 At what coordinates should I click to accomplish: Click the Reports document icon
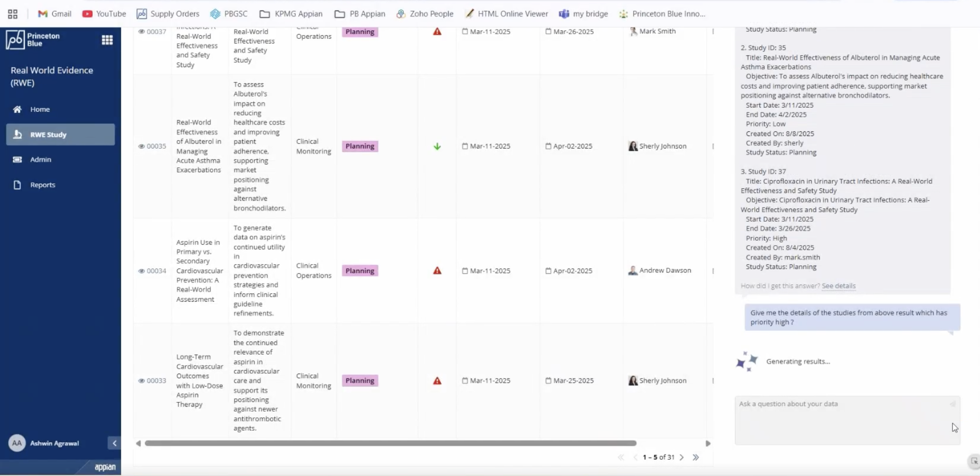17,185
